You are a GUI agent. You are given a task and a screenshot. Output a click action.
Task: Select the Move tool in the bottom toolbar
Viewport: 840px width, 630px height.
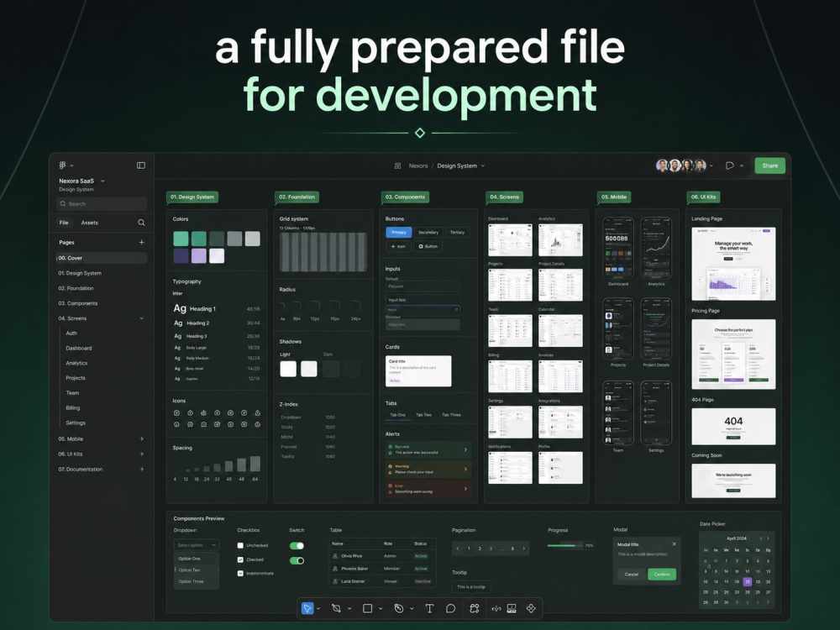point(307,608)
